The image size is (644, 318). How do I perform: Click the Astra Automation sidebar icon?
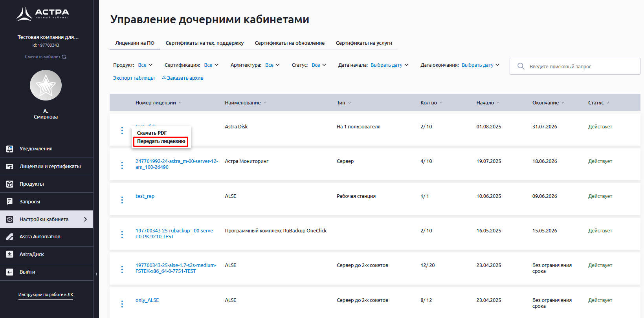click(x=10, y=237)
